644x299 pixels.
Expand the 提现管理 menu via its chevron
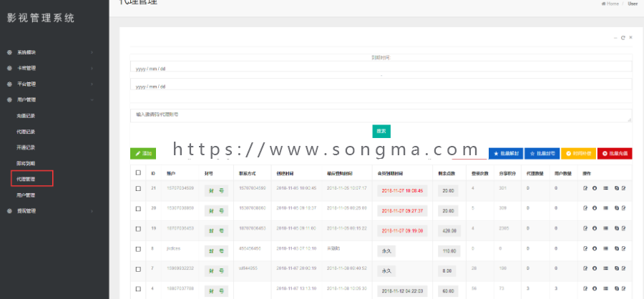click(x=92, y=211)
